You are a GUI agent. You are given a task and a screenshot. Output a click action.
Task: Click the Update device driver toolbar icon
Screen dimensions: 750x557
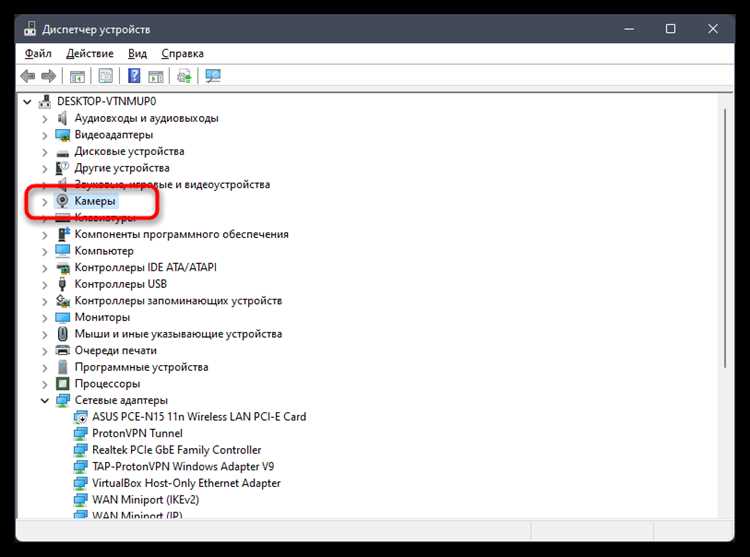pos(184,76)
